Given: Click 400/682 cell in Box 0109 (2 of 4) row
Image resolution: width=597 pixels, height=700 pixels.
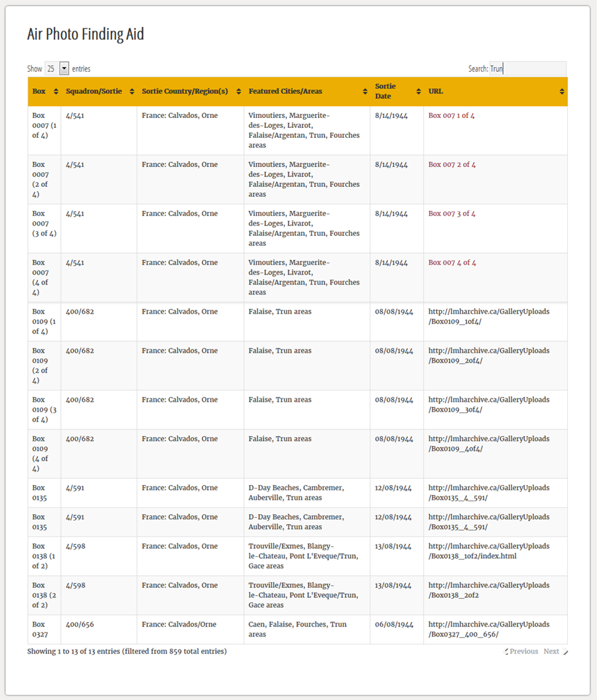Looking at the screenshot, I should [x=99, y=366].
